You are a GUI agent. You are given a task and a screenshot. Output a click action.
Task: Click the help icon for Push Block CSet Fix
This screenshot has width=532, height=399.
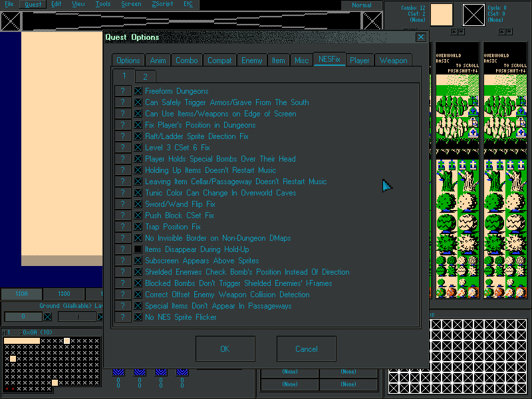122,215
